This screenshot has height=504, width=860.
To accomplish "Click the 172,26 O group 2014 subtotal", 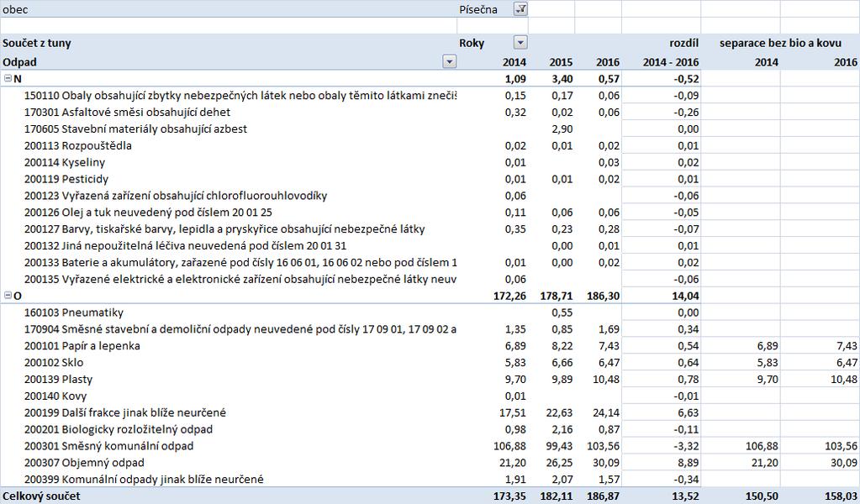I will [x=509, y=296].
